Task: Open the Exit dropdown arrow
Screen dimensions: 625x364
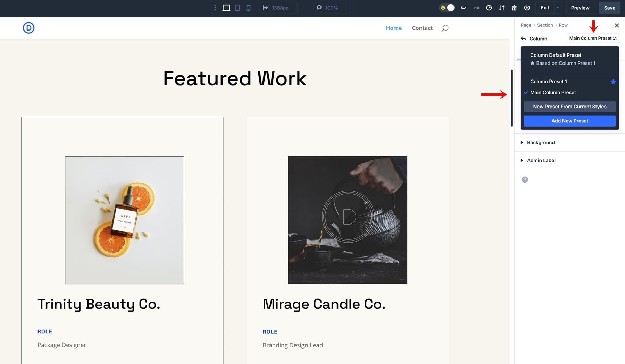Action: (x=558, y=8)
